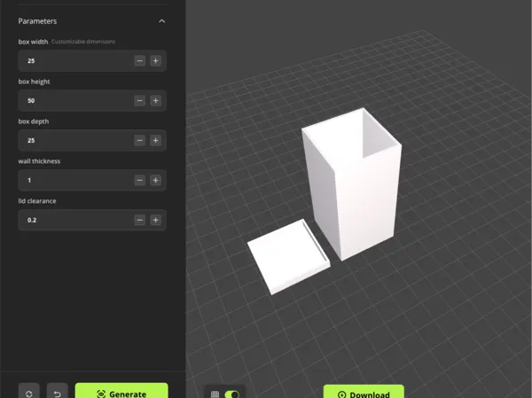Image resolution: width=532 pixels, height=398 pixels.
Task: Click the 'wall thickness' label
Action: [39, 161]
